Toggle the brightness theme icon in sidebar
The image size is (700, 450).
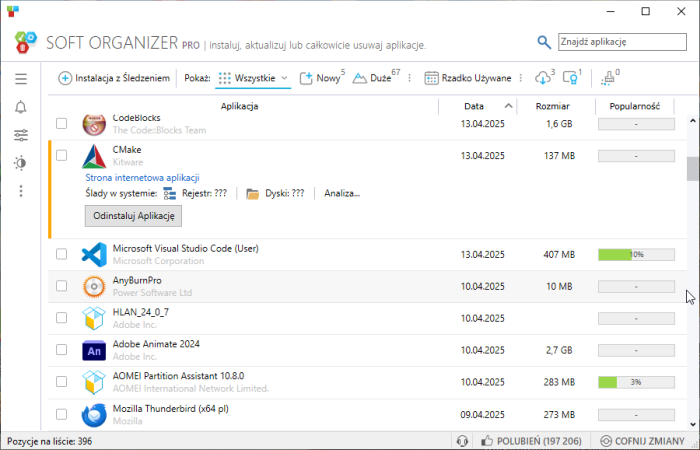[21, 163]
